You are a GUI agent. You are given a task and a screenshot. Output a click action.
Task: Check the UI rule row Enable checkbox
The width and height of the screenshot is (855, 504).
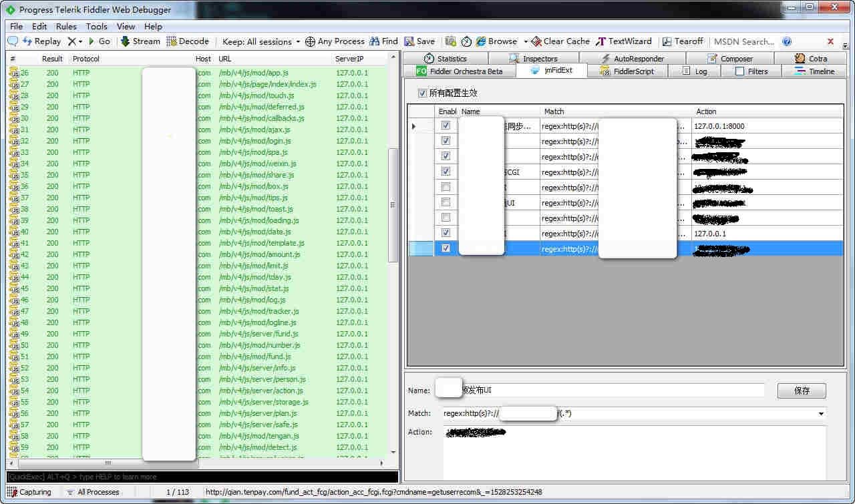click(x=446, y=202)
